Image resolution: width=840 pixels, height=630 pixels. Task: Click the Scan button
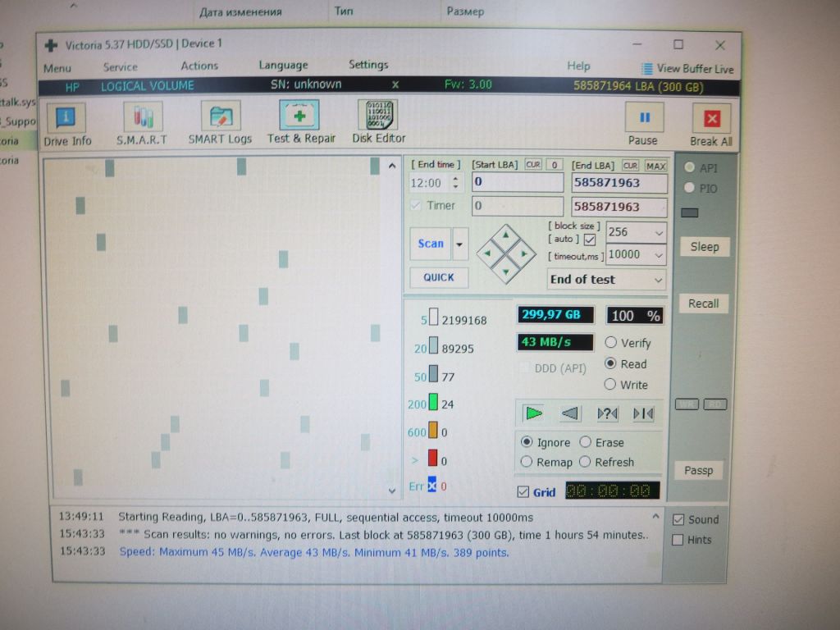[431, 244]
